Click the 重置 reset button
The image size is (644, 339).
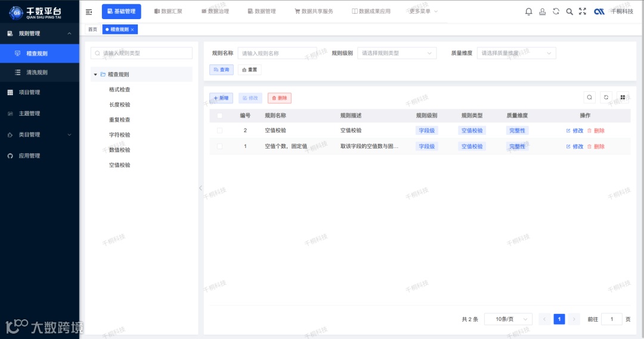point(249,70)
